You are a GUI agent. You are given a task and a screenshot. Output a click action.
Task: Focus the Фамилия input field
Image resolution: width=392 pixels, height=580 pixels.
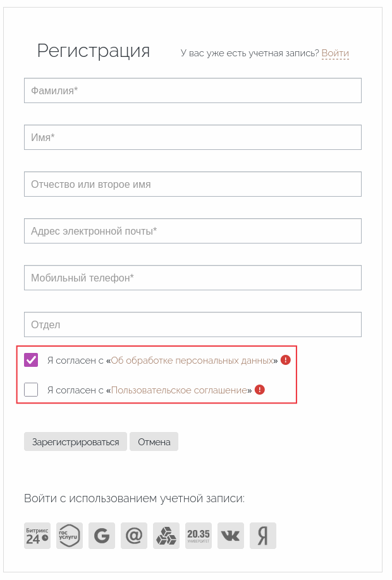click(193, 90)
